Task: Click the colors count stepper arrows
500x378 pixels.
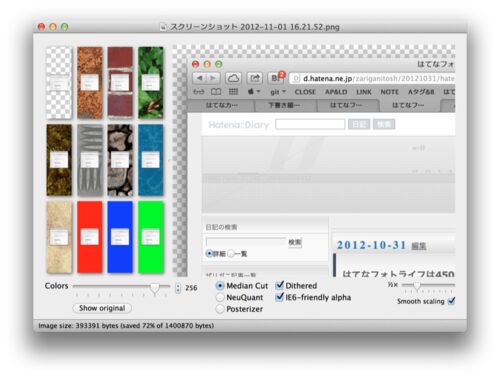Action: [x=178, y=288]
